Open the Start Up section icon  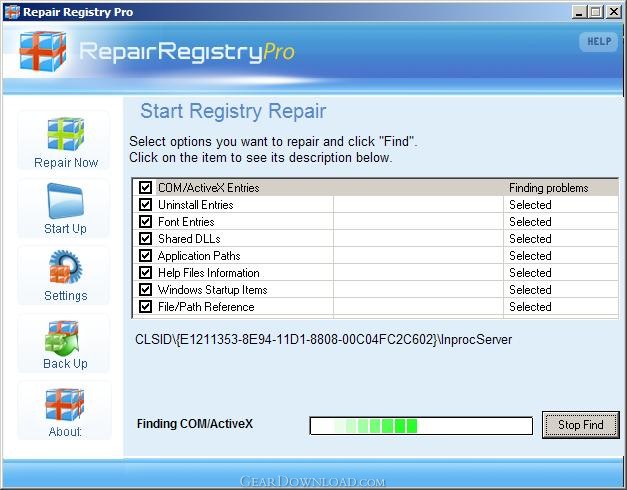click(65, 201)
